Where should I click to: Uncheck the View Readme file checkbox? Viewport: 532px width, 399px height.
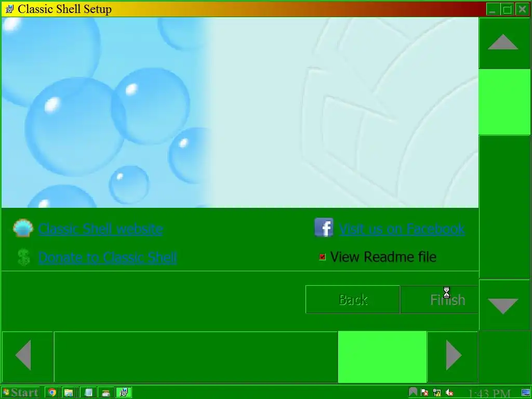[x=322, y=257]
